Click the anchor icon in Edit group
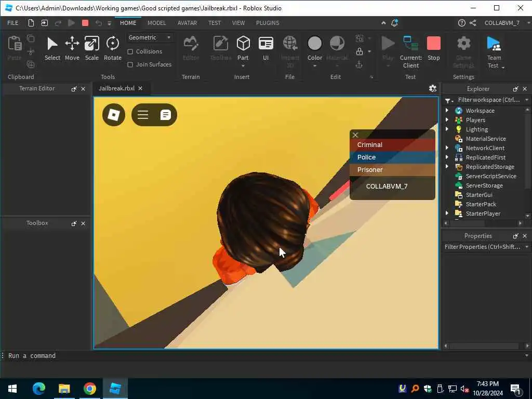The height and width of the screenshot is (399, 532). coord(359,64)
